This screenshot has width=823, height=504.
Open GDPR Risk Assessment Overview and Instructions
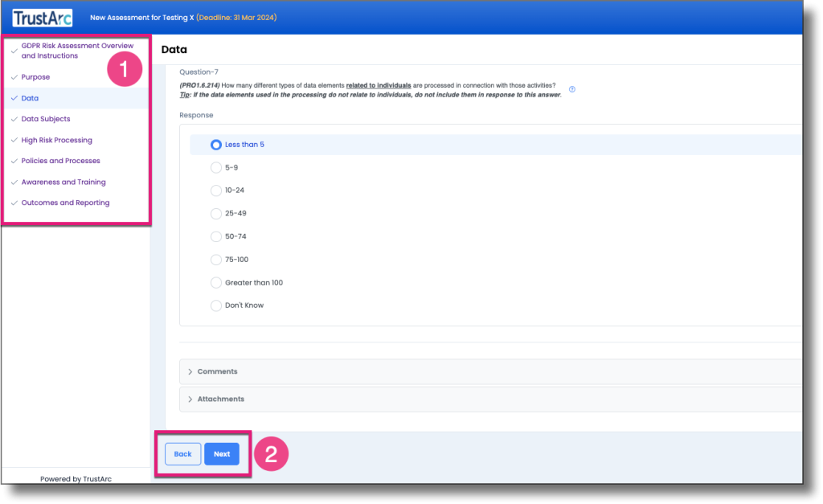(77, 51)
